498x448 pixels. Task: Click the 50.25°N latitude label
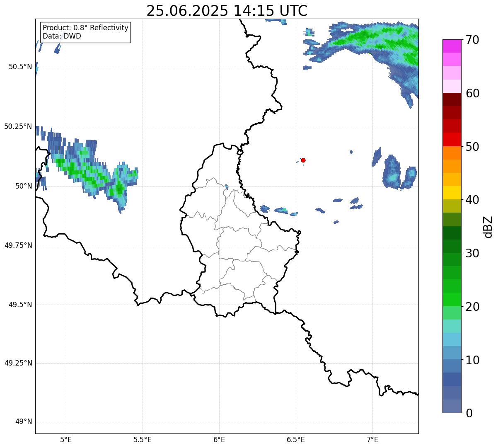point(18,126)
